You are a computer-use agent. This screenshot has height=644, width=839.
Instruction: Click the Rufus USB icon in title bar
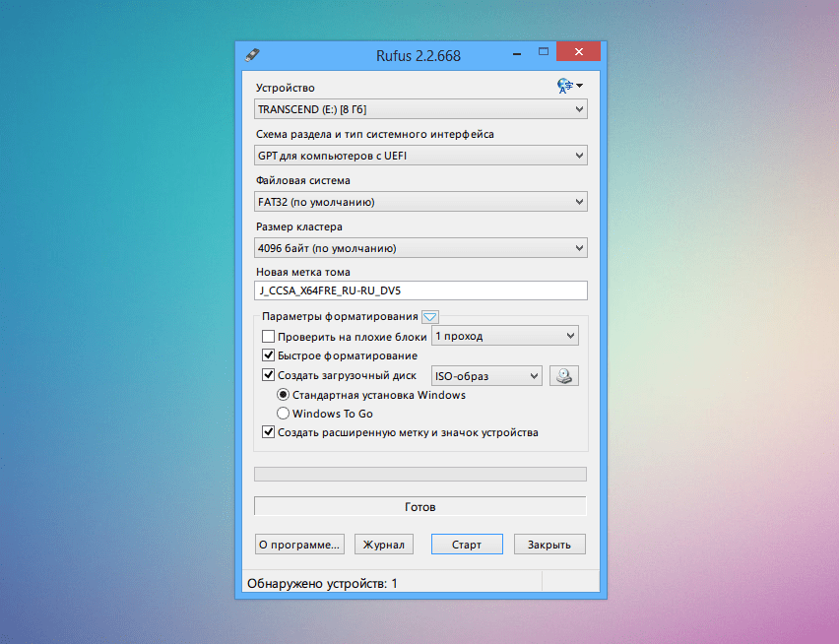pos(252,55)
